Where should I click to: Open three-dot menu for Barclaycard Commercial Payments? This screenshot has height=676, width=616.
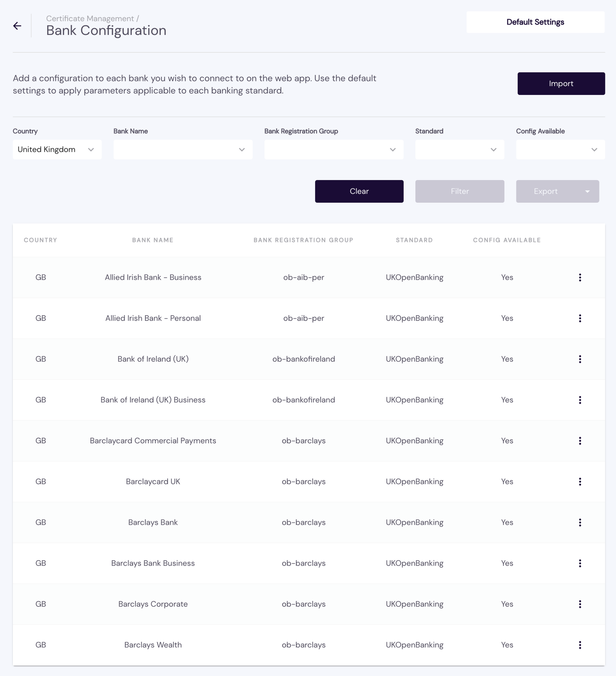point(580,441)
